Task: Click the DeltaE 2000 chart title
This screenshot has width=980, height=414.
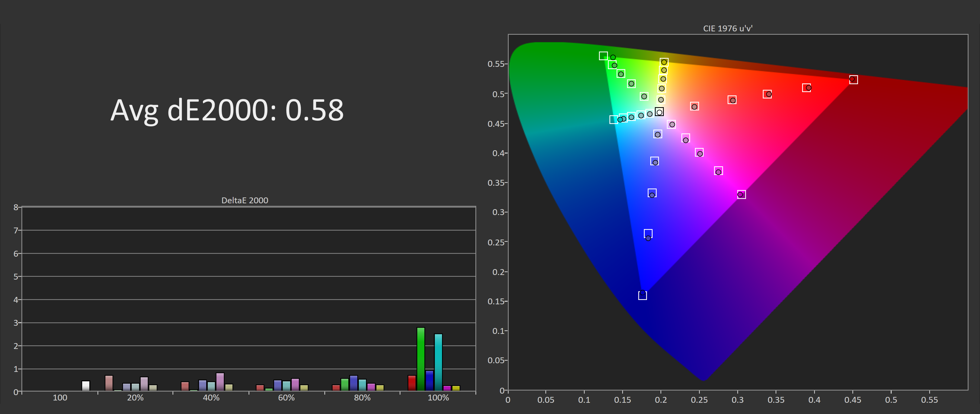Action: 245,200
